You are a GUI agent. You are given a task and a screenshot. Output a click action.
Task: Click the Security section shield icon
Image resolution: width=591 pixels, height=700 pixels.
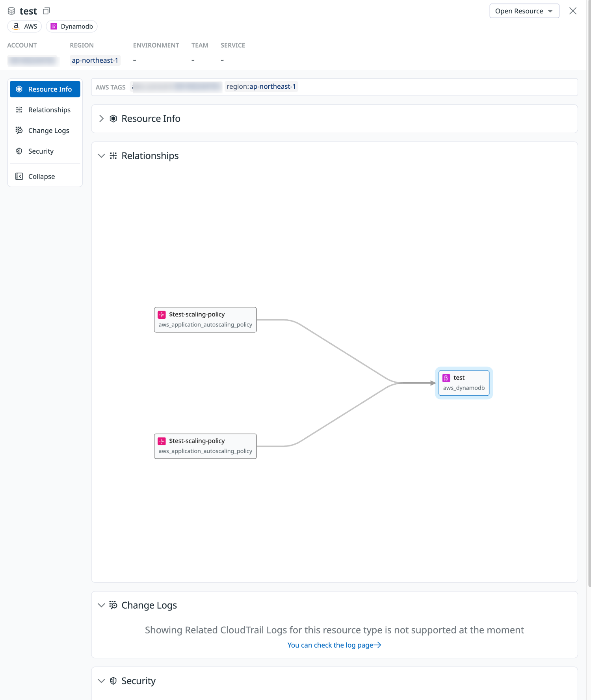tap(113, 681)
